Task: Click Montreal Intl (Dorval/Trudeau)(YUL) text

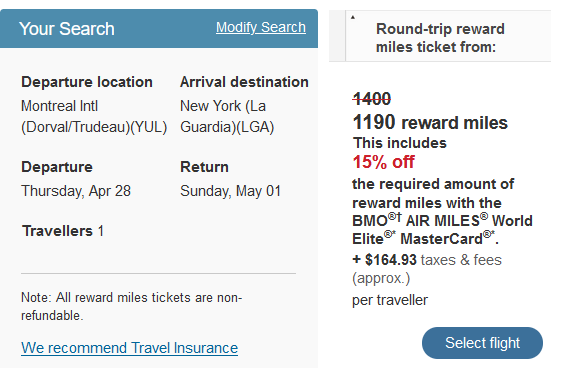Action: click(x=94, y=117)
